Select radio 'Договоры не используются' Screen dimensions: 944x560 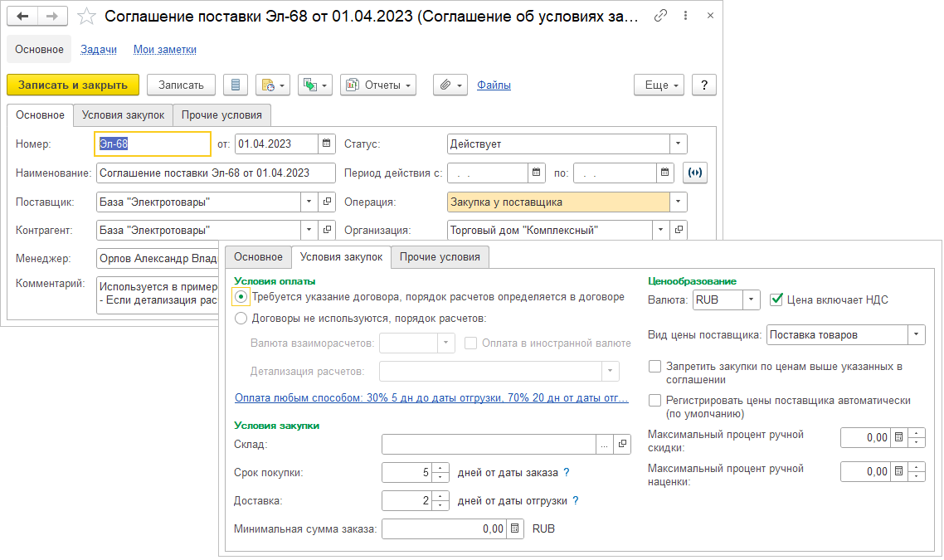(241, 318)
